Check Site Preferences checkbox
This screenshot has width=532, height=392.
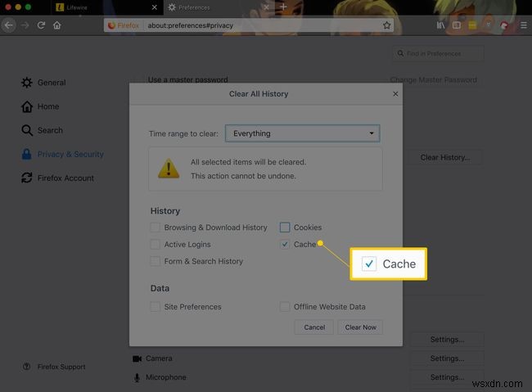point(155,307)
